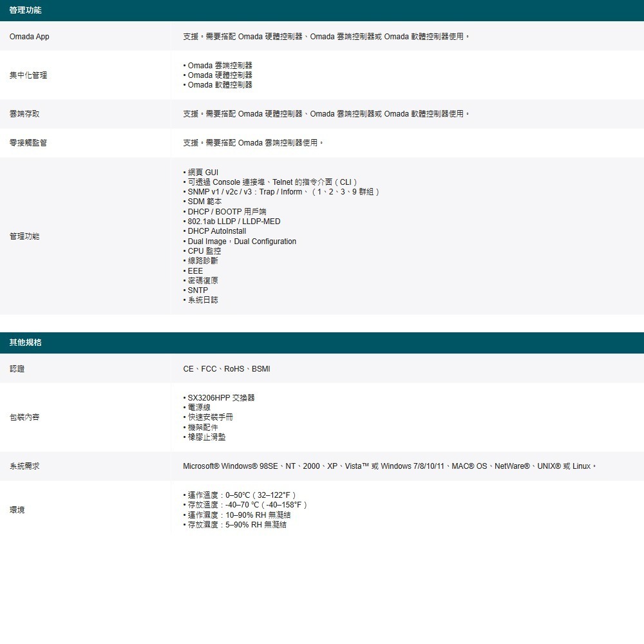Click the Dual Image, Dual Configuration item
Viewport: 644px width, 644px height.
(240, 241)
